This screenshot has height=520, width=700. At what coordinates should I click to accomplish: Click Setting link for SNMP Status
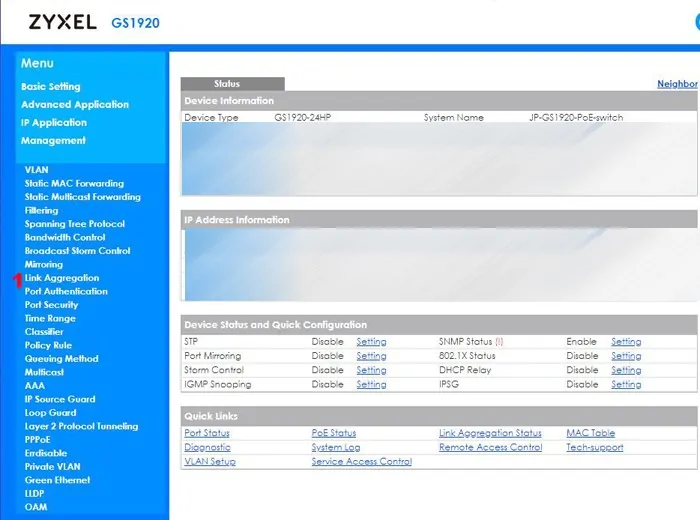coord(626,342)
